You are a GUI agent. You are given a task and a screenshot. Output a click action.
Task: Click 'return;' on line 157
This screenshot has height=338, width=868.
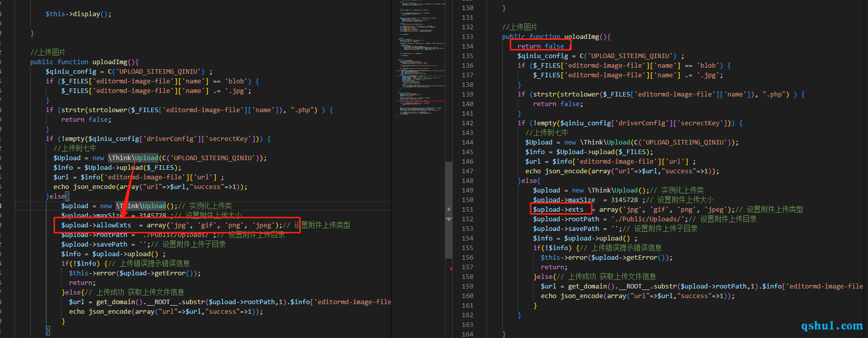click(x=554, y=267)
